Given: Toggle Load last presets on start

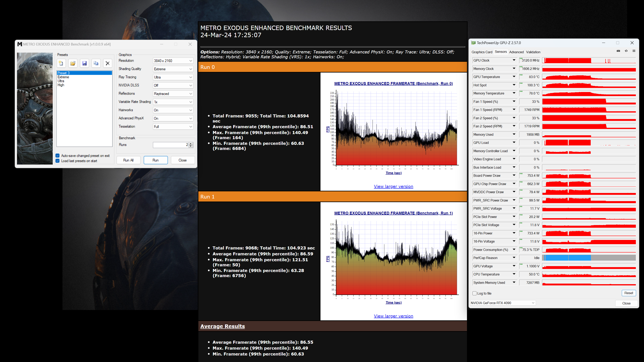Looking at the screenshot, I should [58, 161].
